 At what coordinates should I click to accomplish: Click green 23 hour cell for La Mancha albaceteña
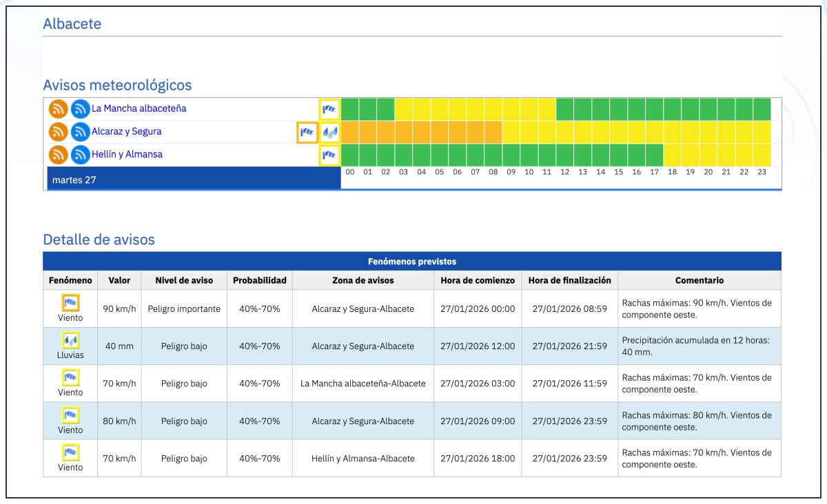click(762, 109)
